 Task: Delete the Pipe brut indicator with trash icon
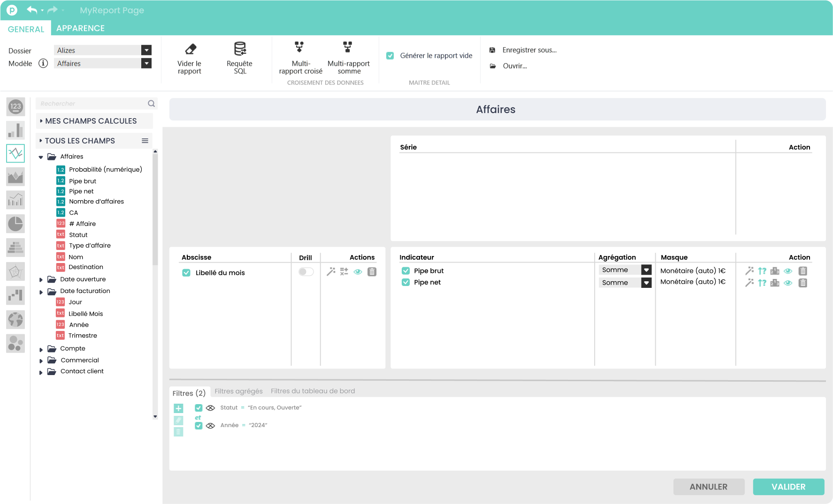coord(802,271)
